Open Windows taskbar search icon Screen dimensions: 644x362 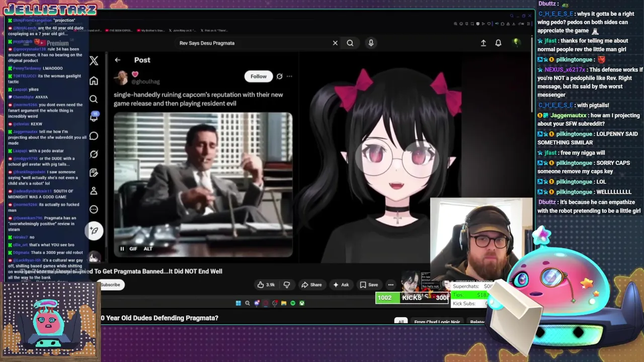247,303
